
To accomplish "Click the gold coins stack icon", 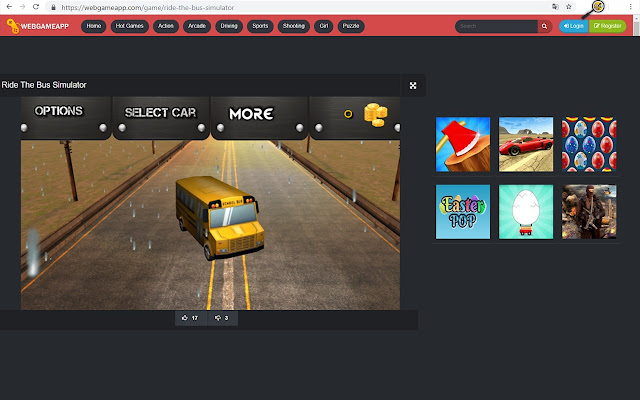I will click(376, 115).
